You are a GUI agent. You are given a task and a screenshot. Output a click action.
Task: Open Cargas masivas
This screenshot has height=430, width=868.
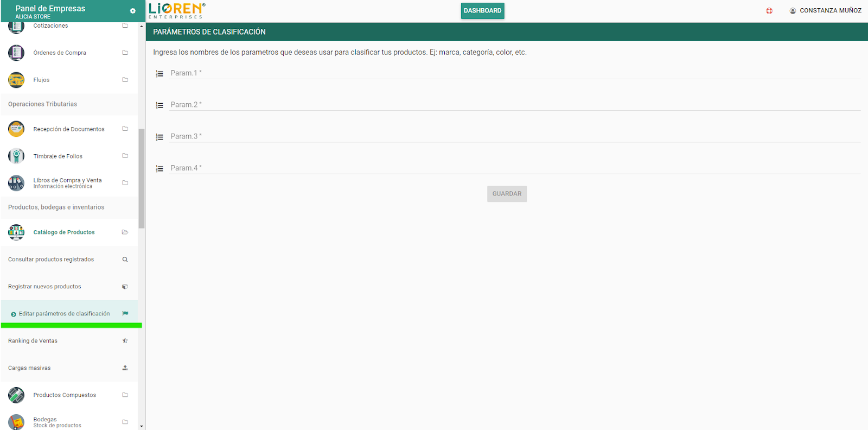tap(69, 368)
